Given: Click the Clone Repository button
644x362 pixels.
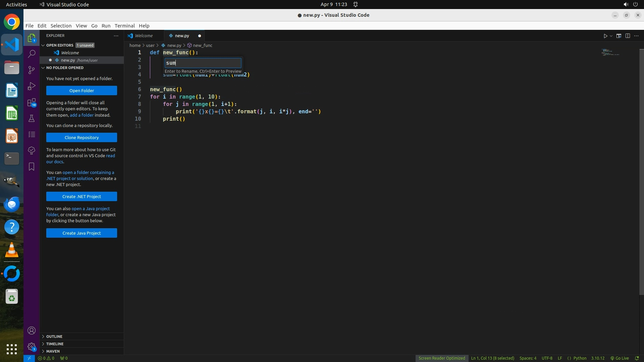Looking at the screenshot, I should [82, 137].
